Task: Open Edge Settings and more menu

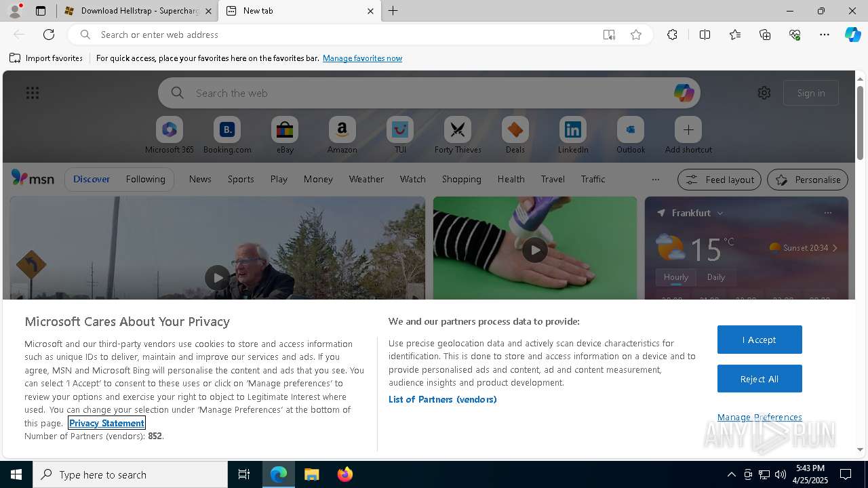Action: 825,35
